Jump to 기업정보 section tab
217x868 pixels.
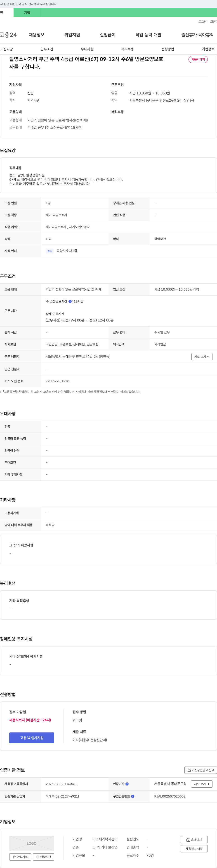pyautogui.click(x=208, y=49)
